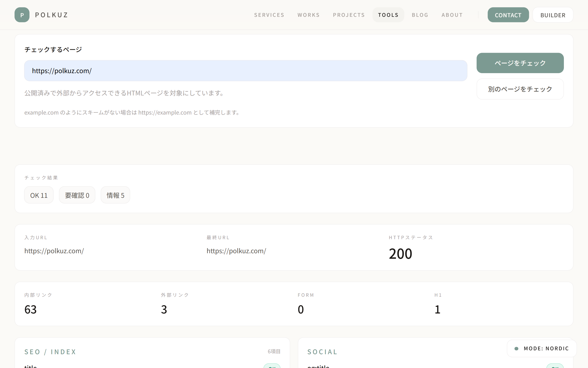Open the Services menu item
The width and height of the screenshot is (588, 368).
(x=269, y=15)
